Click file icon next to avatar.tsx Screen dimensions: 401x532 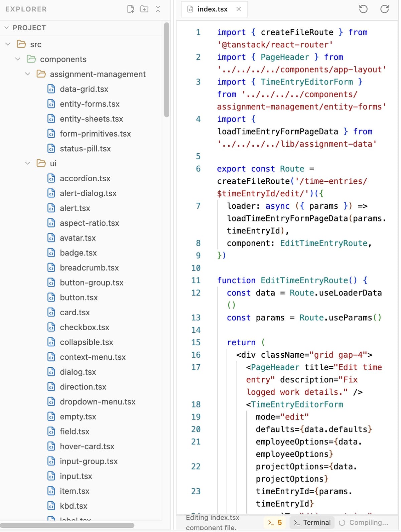51,238
